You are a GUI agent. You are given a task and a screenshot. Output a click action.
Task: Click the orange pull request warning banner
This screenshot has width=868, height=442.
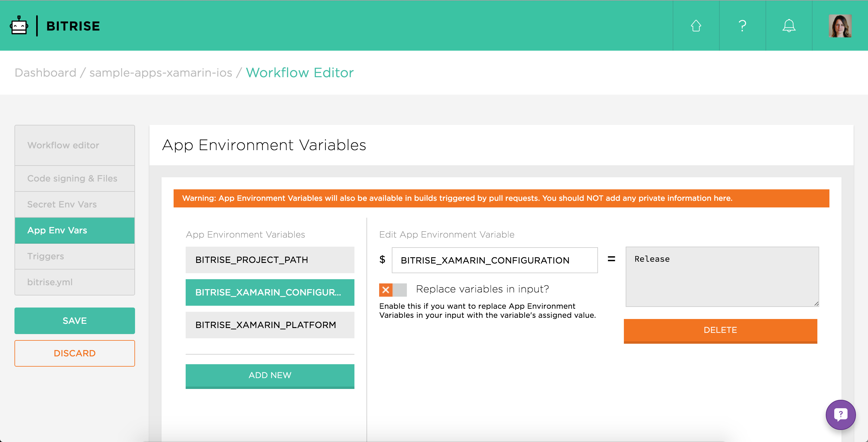click(x=502, y=198)
